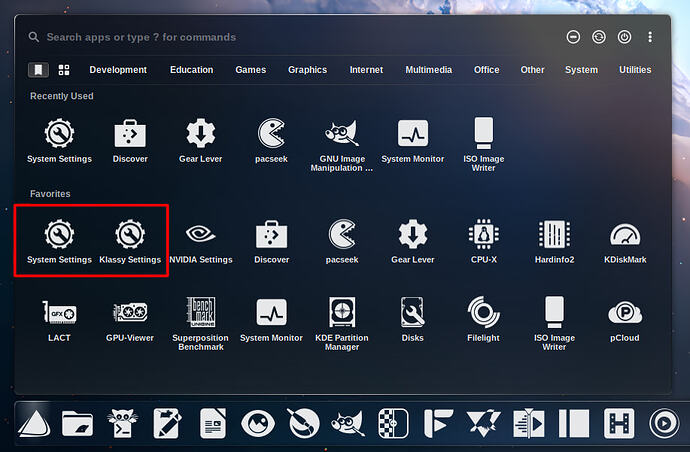Screen dimensions: 690x452
Task: Open the file manager folder in dock
Action: (77, 423)
